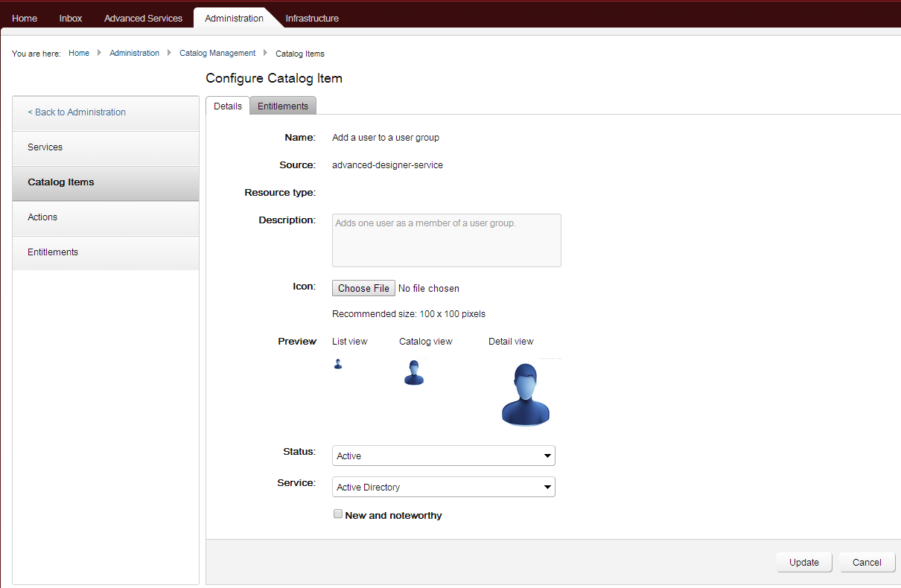901x588 pixels.
Task: Toggle the New and noteworthy checkbox
Action: [338, 514]
